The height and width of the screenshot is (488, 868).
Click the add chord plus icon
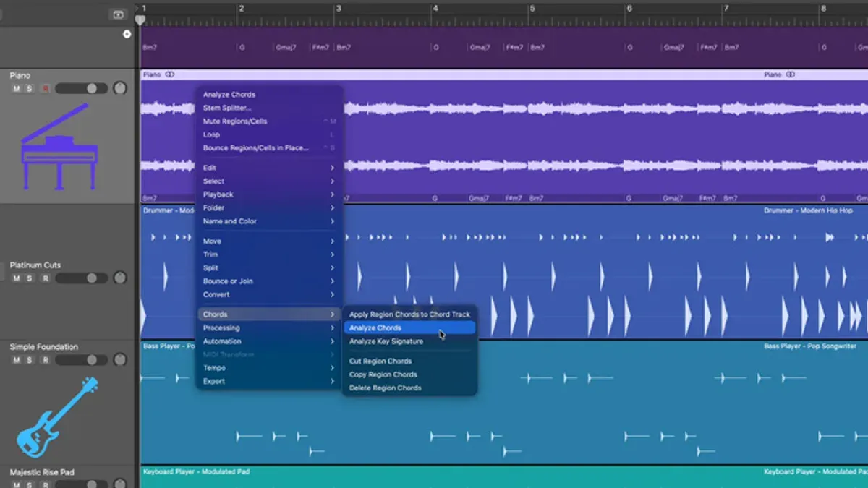[x=127, y=34]
